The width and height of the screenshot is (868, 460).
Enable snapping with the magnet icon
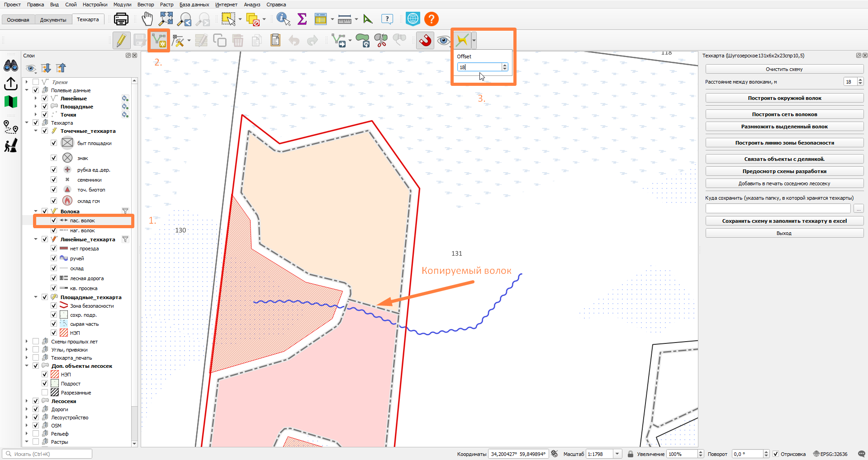coord(425,41)
